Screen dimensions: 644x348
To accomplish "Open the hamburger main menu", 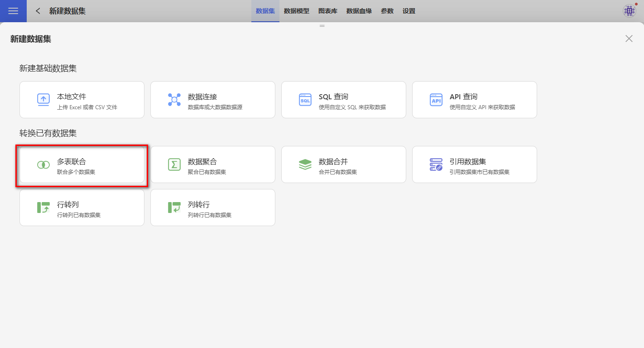I will point(13,11).
